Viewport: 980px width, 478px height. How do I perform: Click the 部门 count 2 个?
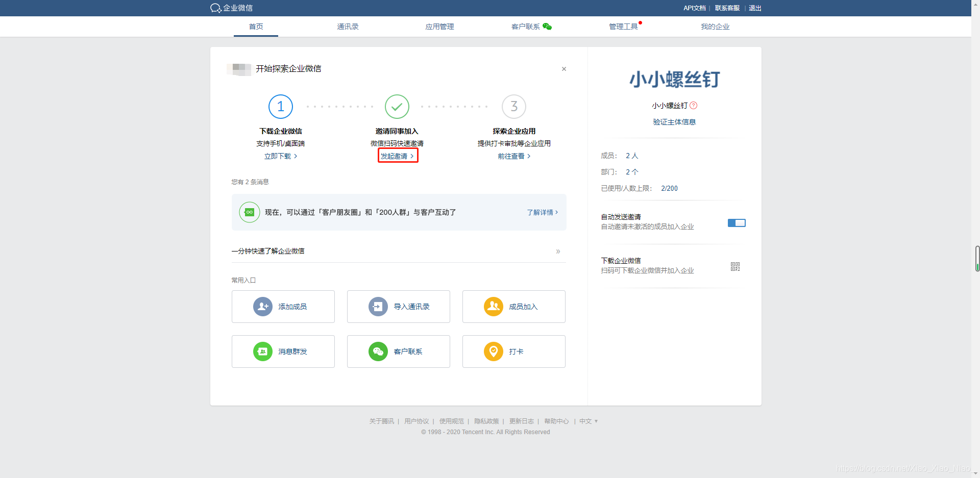point(632,172)
